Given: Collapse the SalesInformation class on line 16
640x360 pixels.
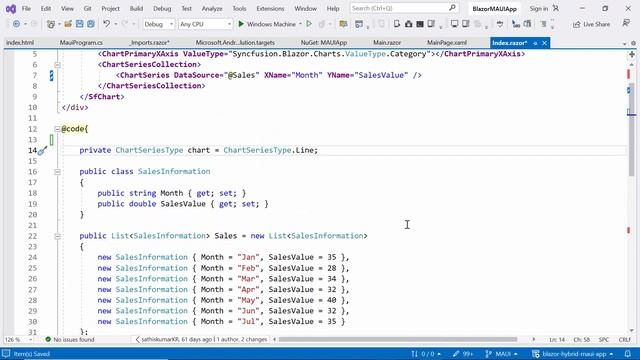Looking at the screenshot, I should tap(57, 172).
